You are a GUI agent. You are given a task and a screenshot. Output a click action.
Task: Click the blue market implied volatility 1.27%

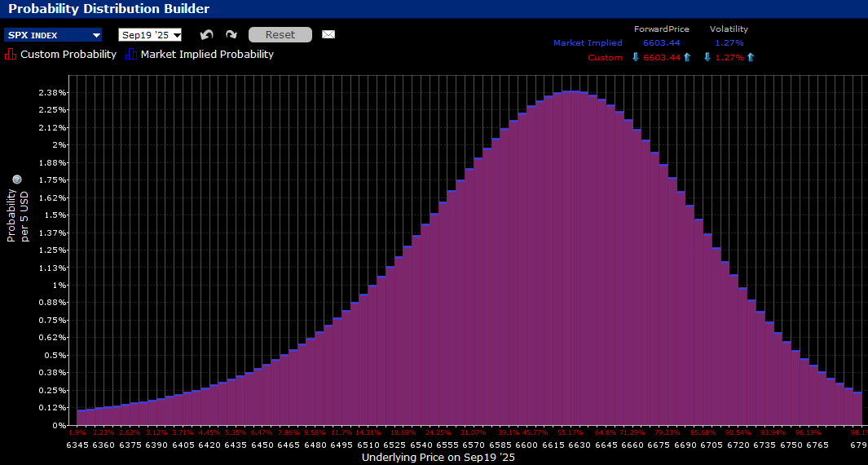tap(729, 42)
